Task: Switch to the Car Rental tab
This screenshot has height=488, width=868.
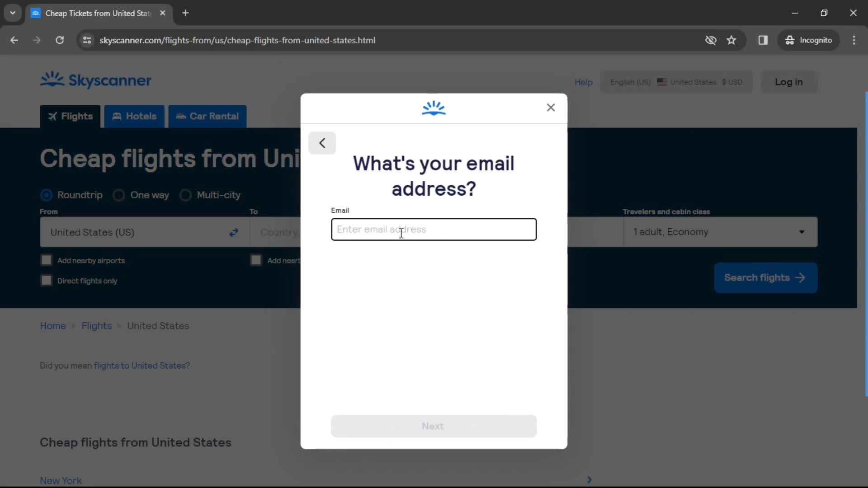Action: pos(207,116)
